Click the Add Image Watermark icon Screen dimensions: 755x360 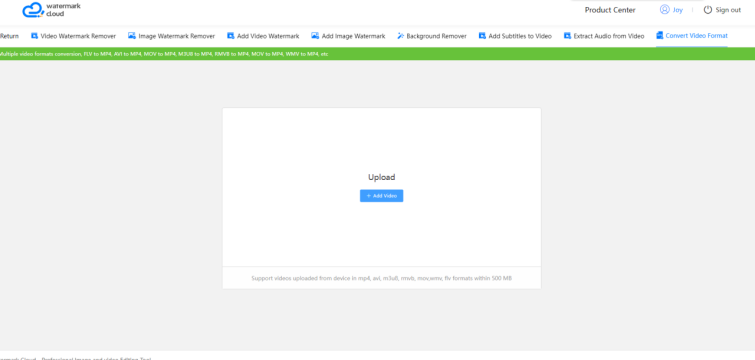click(315, 36)
